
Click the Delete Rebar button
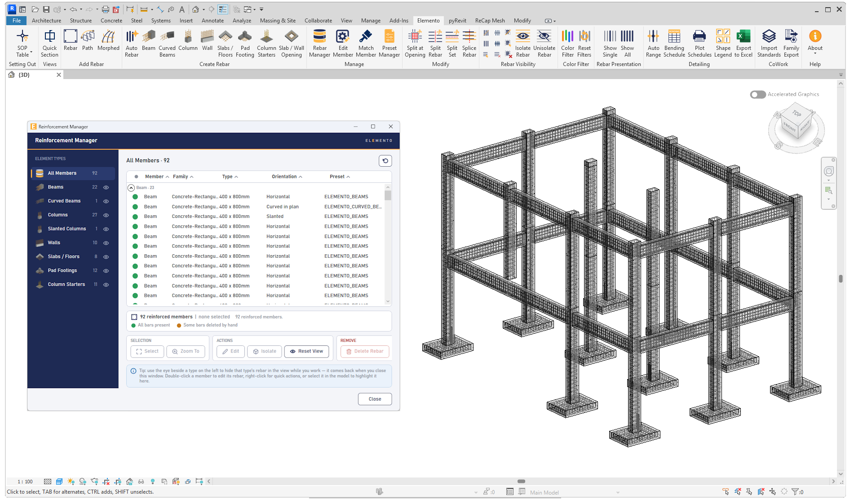point(365,351)
